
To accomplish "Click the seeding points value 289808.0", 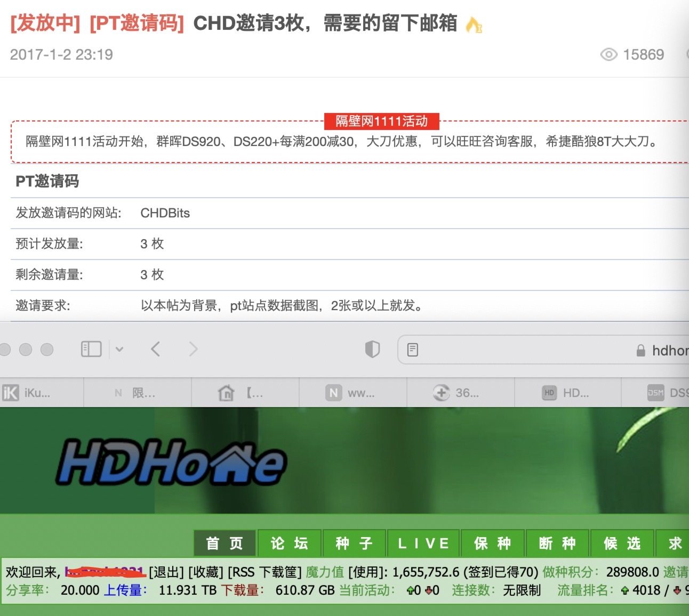I will pyautogui.click(x=633, y=572).
